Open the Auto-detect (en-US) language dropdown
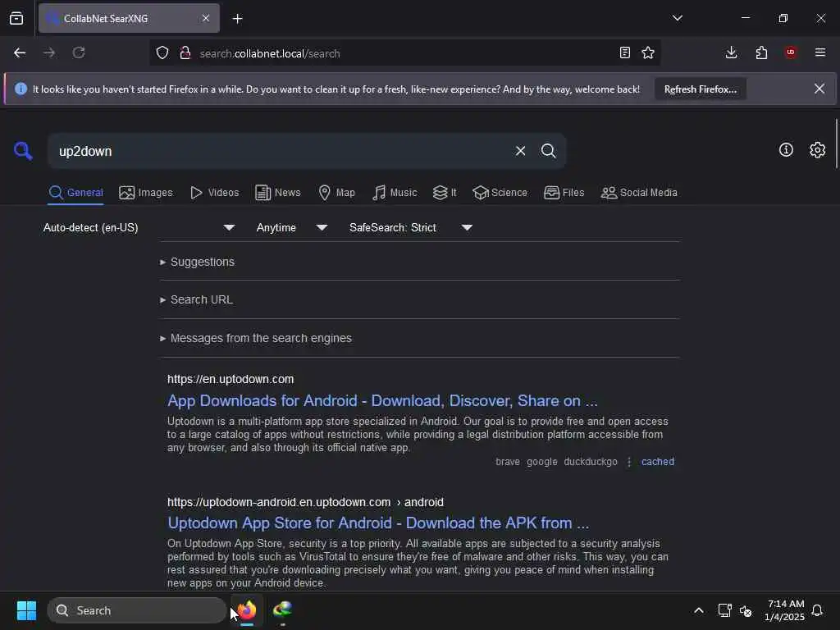The width and height of the screenshot is (840, 630). (x=139, y=228)
